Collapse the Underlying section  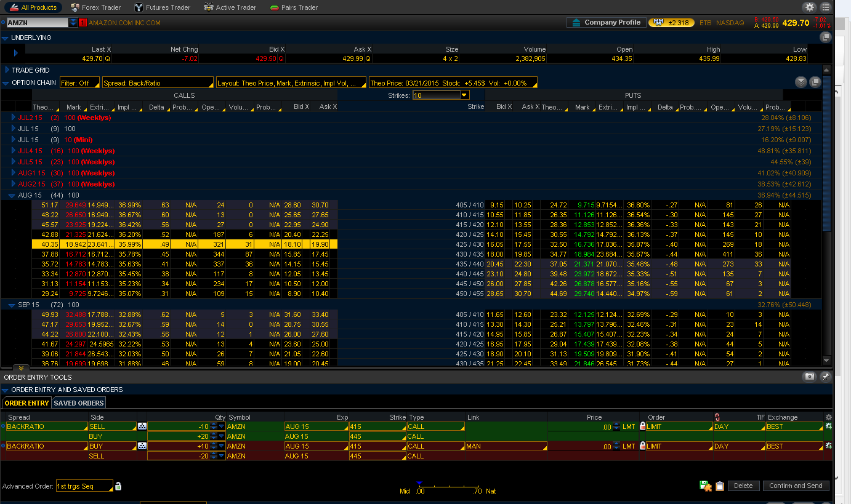(6, 38)
